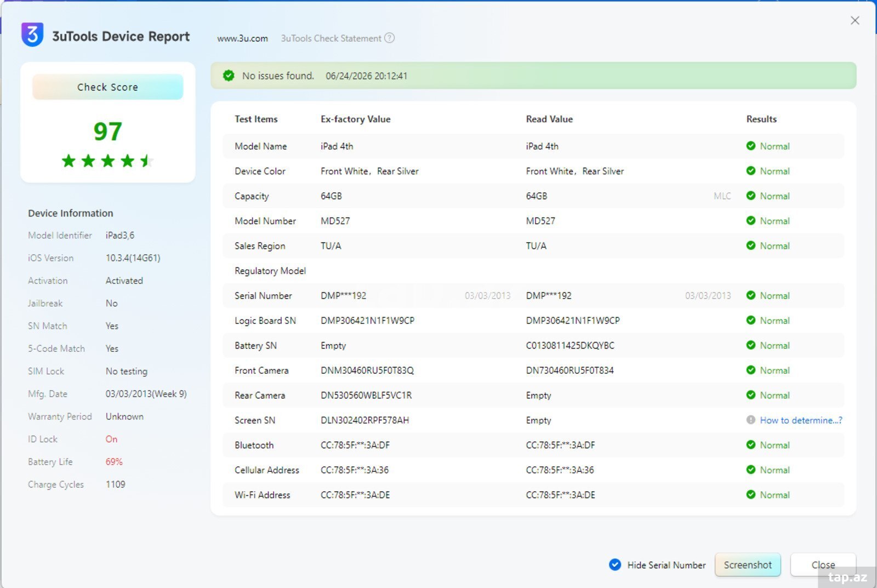877x588 pixels.
Task: Click the SN Match value Yes
Action: point(112,326)
